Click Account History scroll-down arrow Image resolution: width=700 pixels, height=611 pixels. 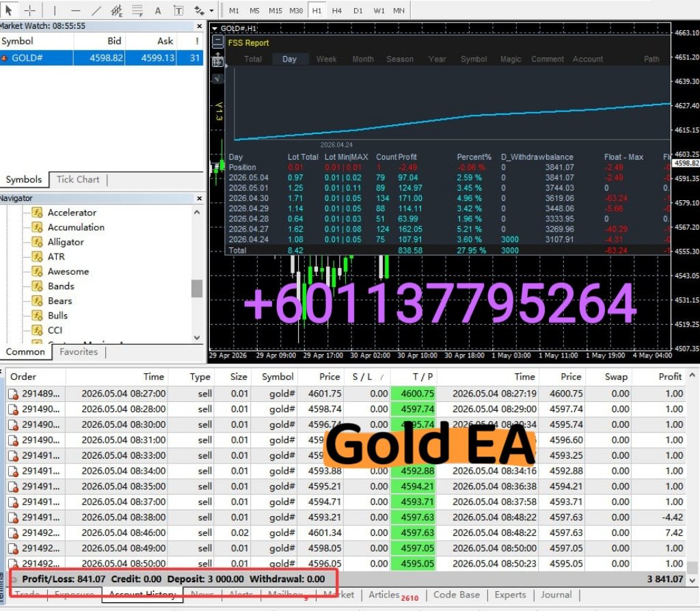(692, 580)
